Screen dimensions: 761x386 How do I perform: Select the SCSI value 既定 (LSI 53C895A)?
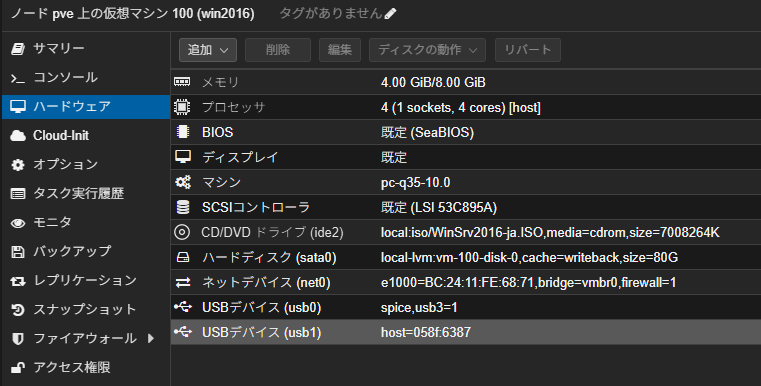click(x=439, y=207)
